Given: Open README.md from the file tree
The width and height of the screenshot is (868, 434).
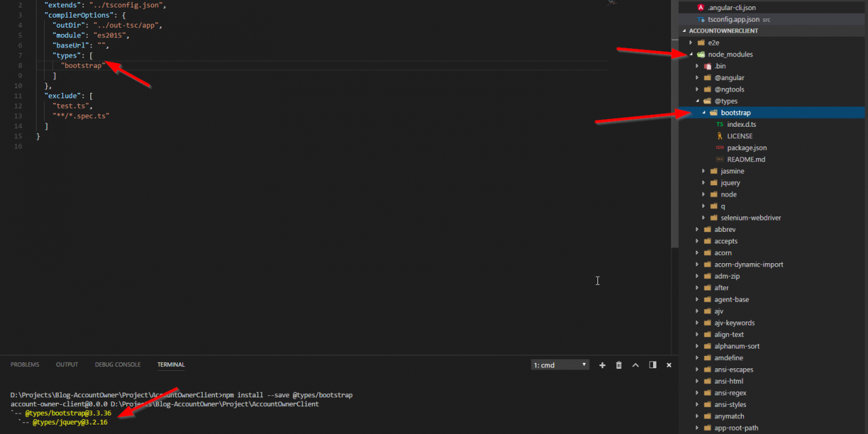Looking at the screenshot, I should pyautogui.click(x=746, y=159).
